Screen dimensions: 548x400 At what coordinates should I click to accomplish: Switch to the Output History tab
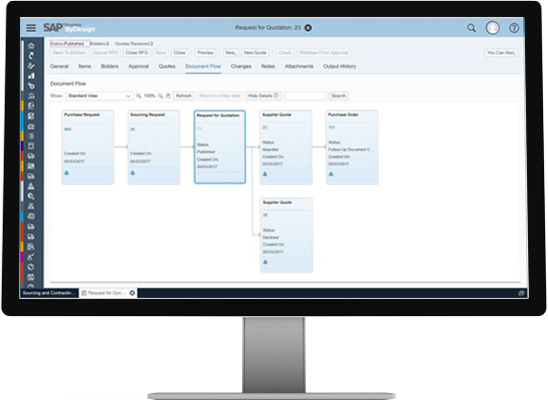[339, 66]
